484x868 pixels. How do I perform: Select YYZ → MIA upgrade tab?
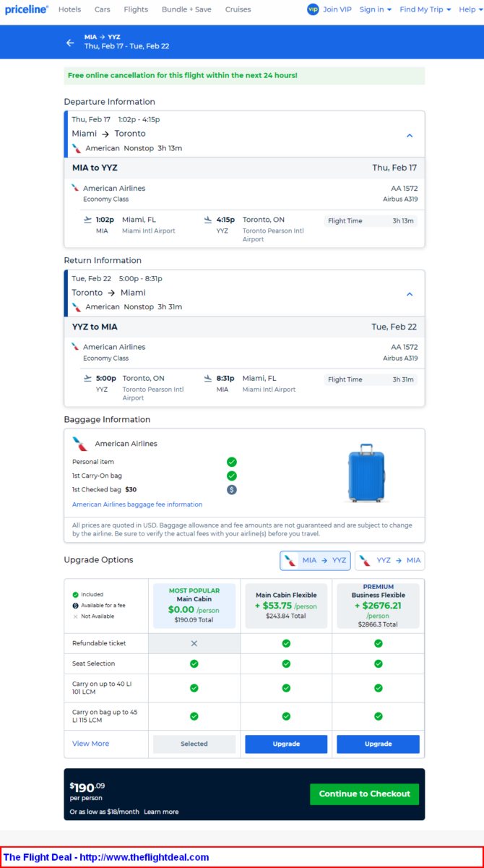point(389,560)
